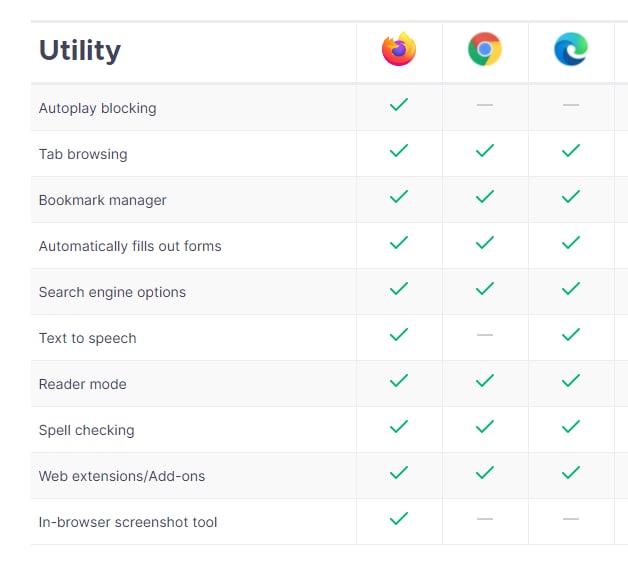Click Firefox's Autoplay blocking checkmark
Screen dimensions: 628x561
(x=399, y=105)
